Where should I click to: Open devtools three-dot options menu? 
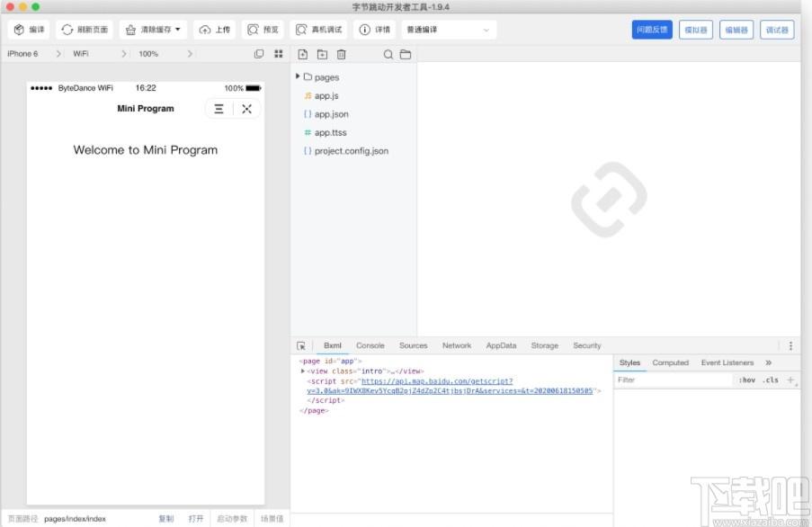click(790, 346)
